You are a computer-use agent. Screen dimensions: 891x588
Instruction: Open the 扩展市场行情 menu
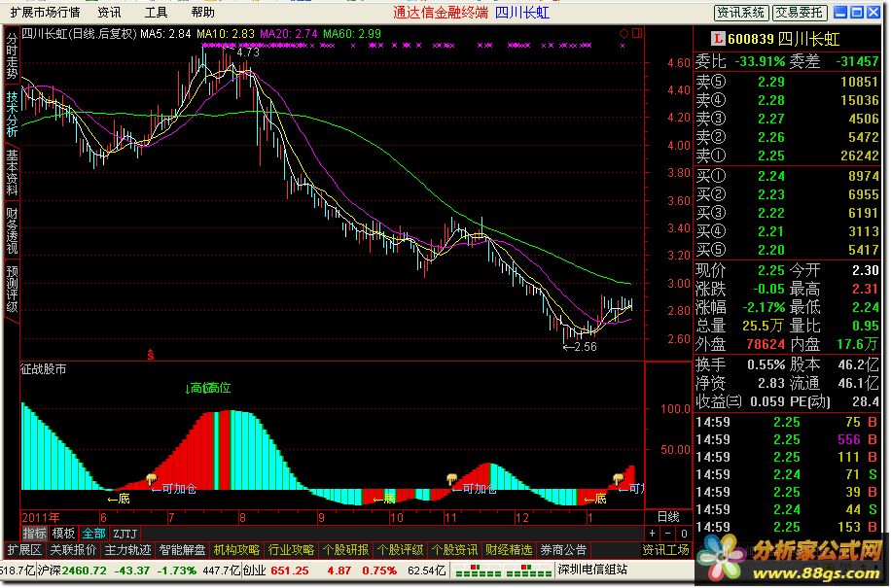[x=45, y=13]
